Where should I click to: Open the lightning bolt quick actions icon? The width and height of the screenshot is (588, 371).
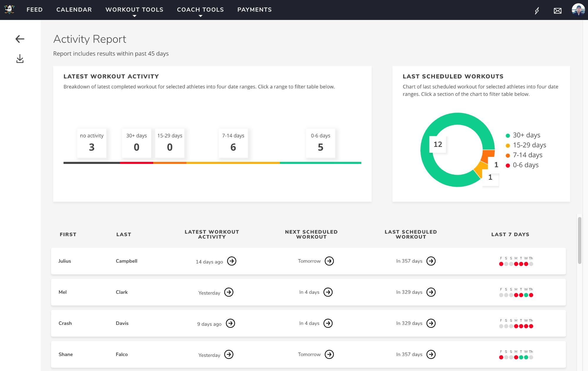pos(537,11)
